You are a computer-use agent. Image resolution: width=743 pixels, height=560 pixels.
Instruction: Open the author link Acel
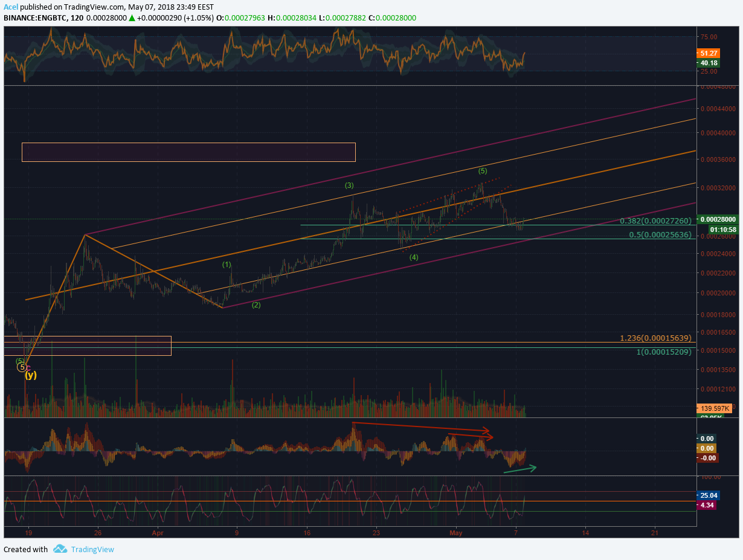(10, 7)
